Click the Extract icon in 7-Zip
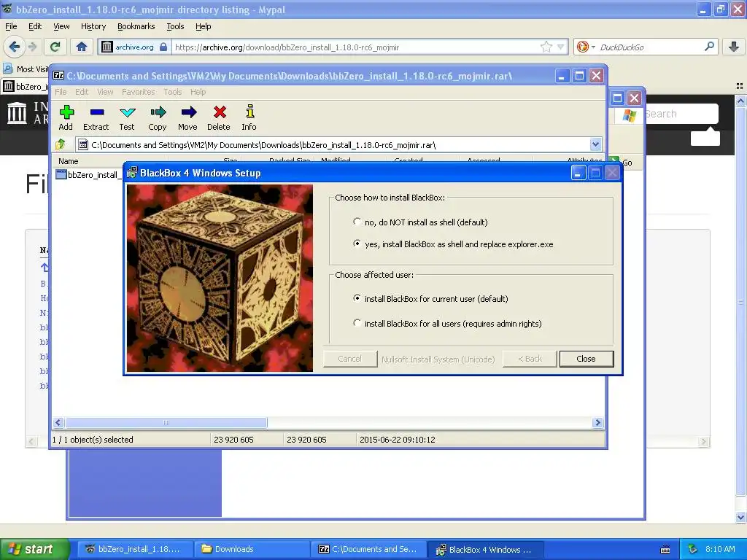The image size is (747, 560). (x=97, y=112)
